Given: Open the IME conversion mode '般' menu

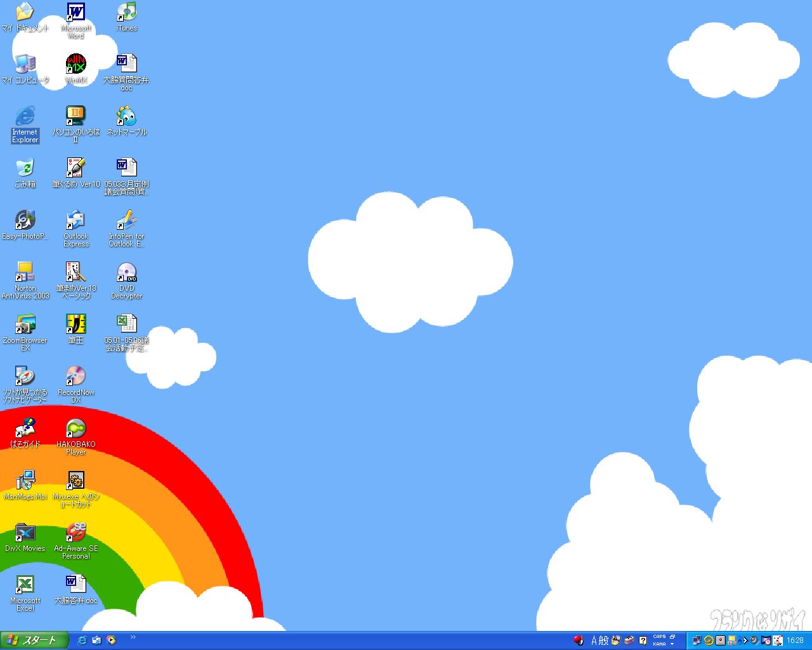Looking at the screenshot, I should tap(604, 640).
